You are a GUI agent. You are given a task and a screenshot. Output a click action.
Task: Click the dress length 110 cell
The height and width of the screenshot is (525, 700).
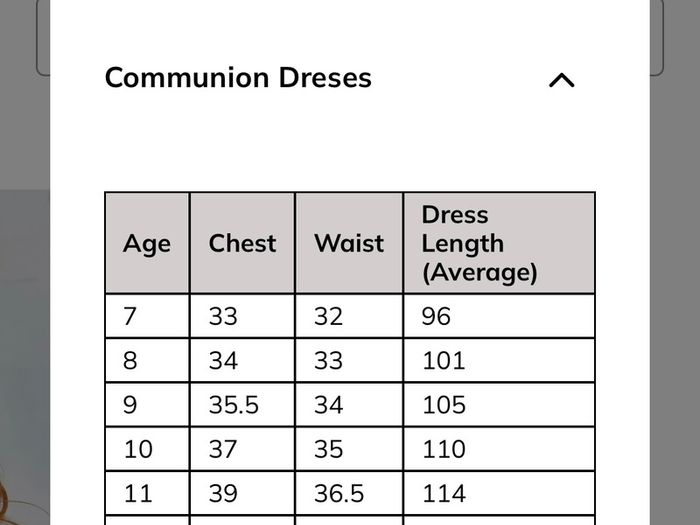click(499, 449)
